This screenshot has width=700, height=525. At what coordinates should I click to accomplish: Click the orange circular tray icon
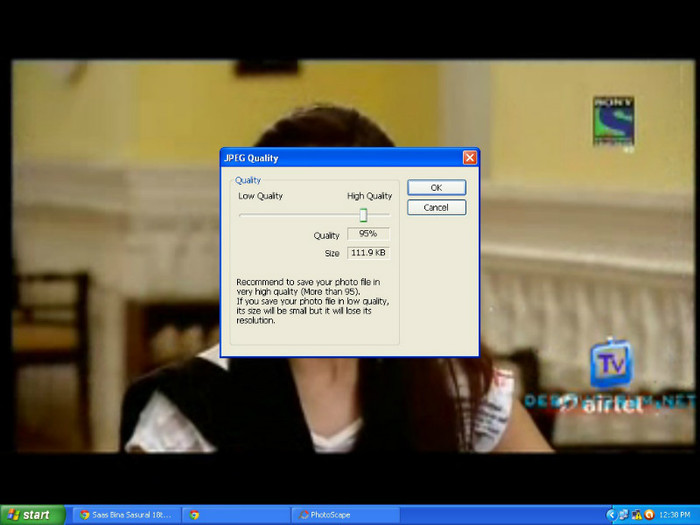click(649, 515)
